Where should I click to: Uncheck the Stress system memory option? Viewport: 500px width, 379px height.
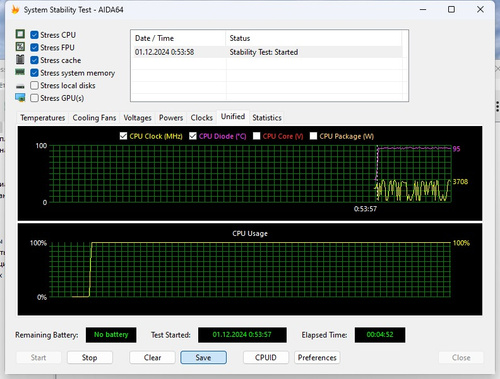[x=34, y=73]
